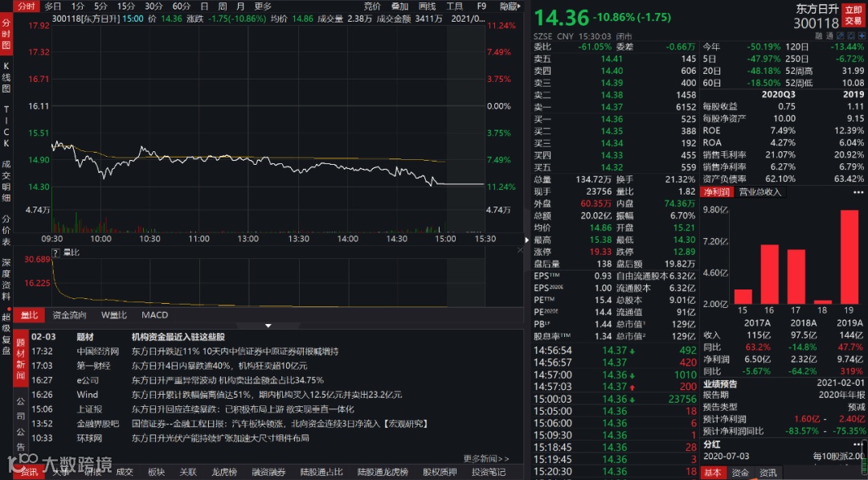
Task: Click the red 立即交易 trade button
Action: tap(853, 15)
